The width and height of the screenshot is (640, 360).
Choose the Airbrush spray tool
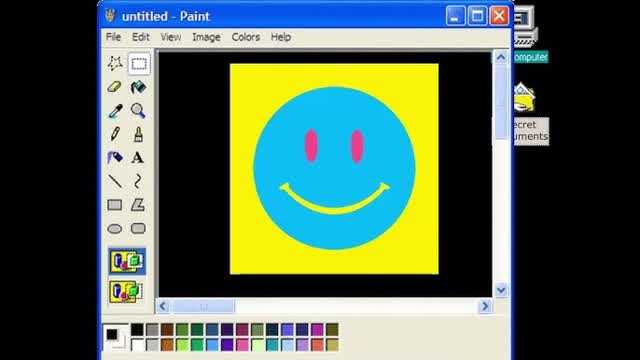coord(115,158)
